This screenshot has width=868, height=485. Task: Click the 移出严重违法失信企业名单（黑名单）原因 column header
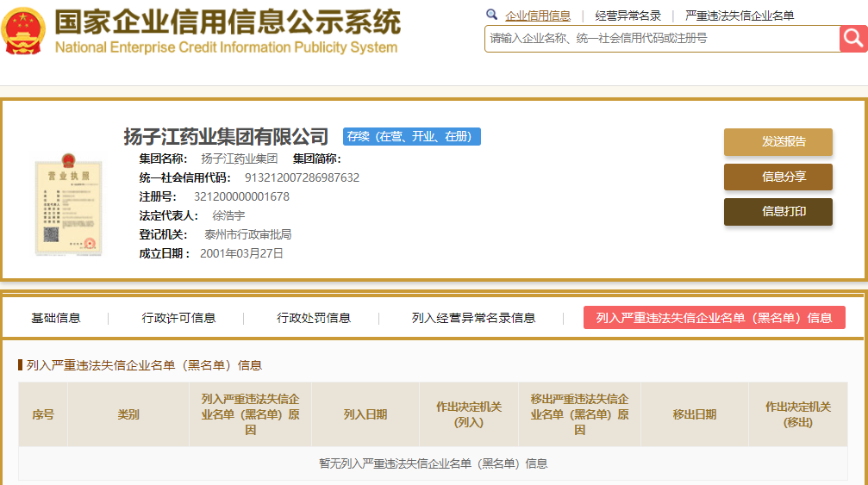[579, 414]
